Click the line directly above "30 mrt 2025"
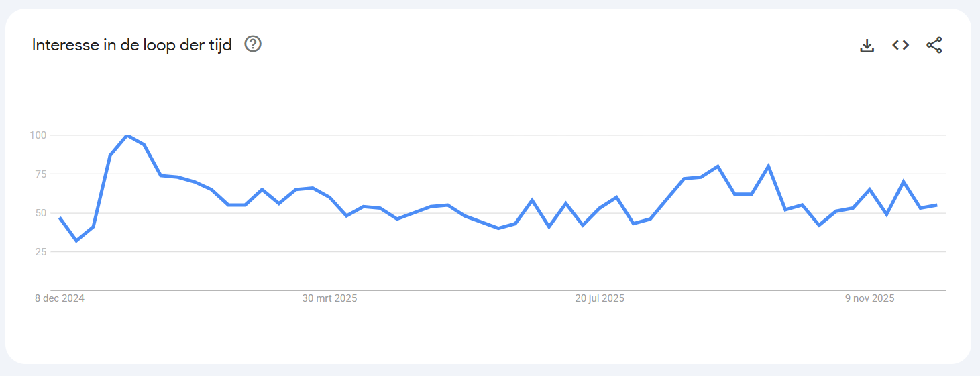This screenshot has height=376, width=980. pos(329,197)
